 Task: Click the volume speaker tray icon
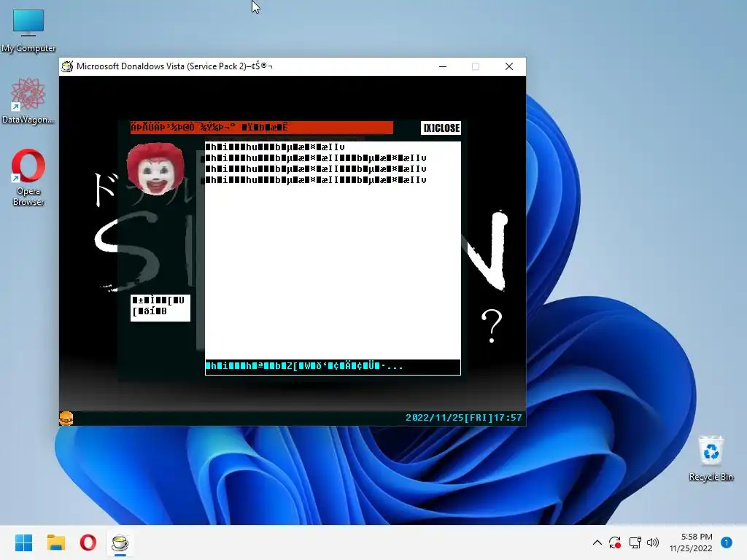653,542
